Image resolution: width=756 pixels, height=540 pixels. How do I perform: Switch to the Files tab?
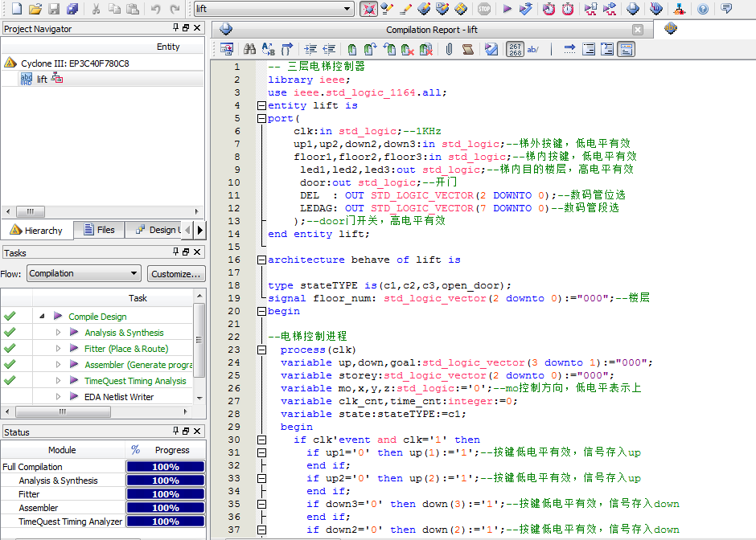pyautogui.click(x=98, y=231)
